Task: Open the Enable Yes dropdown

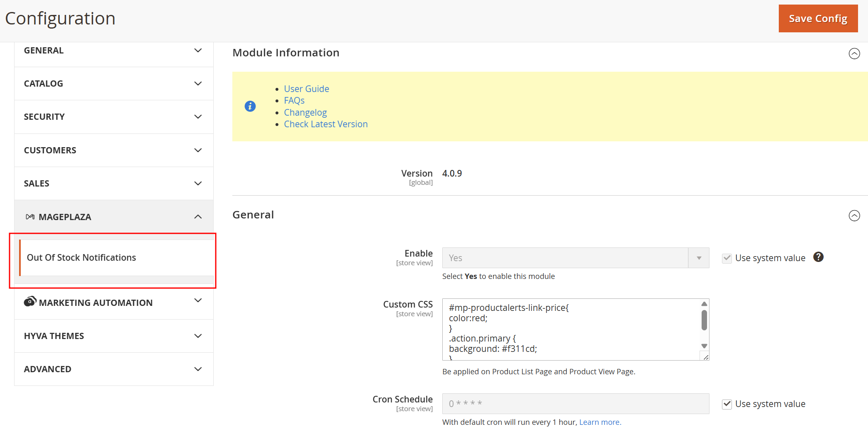Action: 575,258
